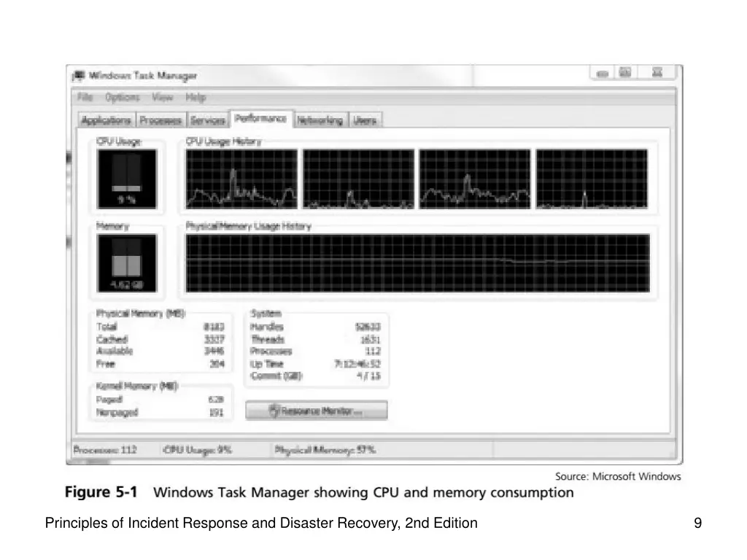This screenshot has height=560, width=747.
Task: Click the 'Handles' system value row
Action: 315,327
